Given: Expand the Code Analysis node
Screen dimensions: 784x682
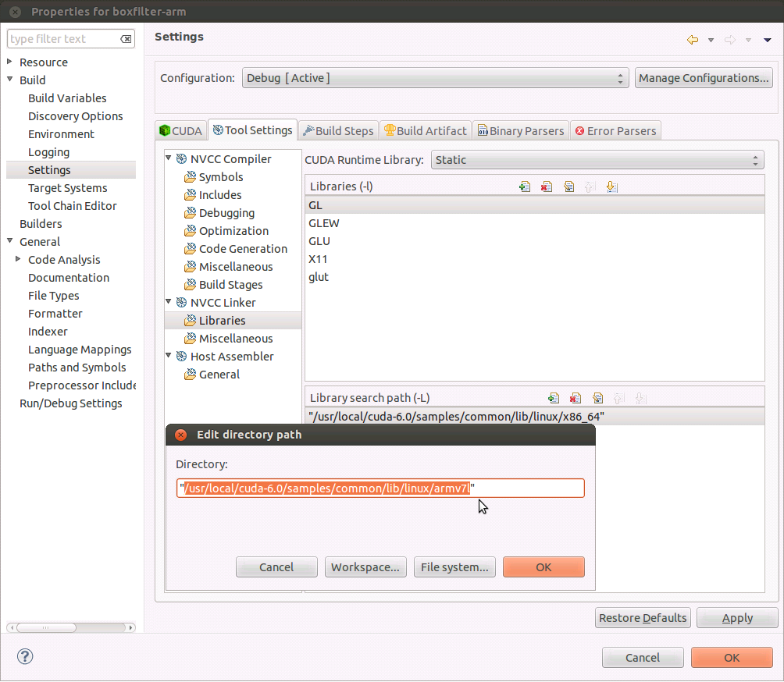Looking at the screenshot, I should [x=18, y=259].
